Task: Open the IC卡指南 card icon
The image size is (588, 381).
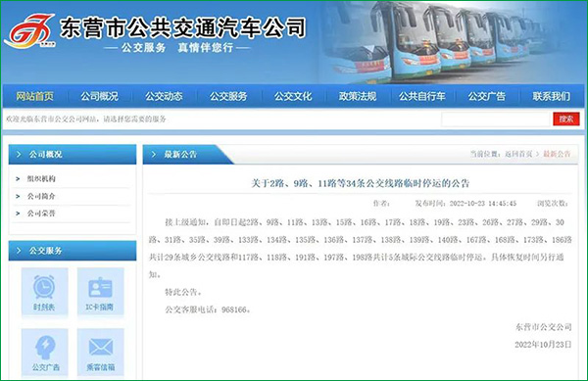Action: [100, 287]
